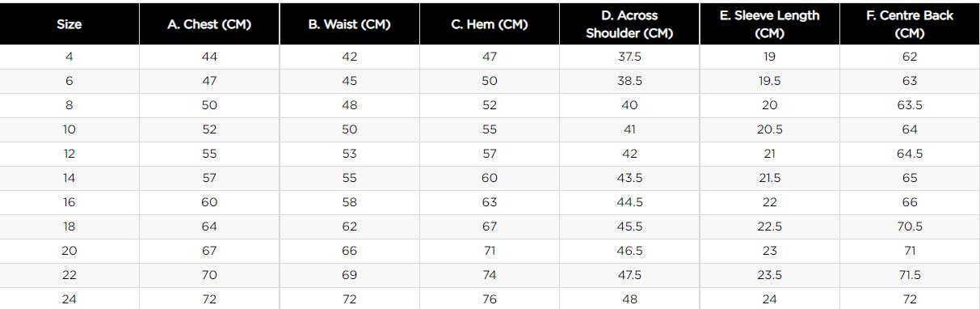Click the size 10 row label
The image size is (980, 309).
(x=69, y=129)
